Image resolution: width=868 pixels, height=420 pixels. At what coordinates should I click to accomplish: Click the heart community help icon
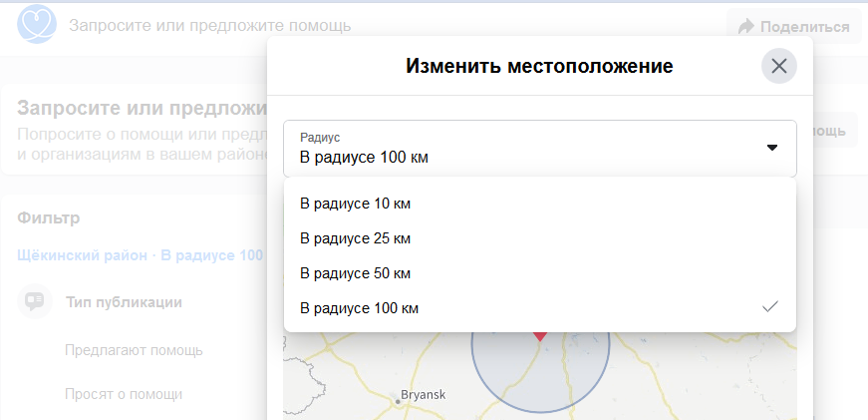(37, 24)
